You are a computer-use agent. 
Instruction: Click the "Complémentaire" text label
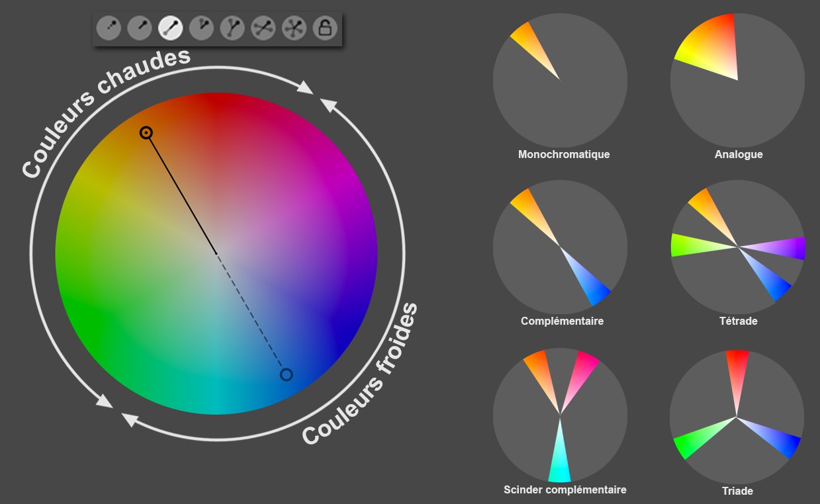click(562, 321)
